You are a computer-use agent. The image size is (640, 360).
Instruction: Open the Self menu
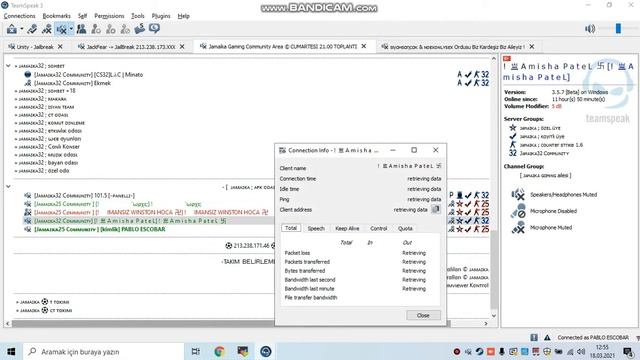82,16
